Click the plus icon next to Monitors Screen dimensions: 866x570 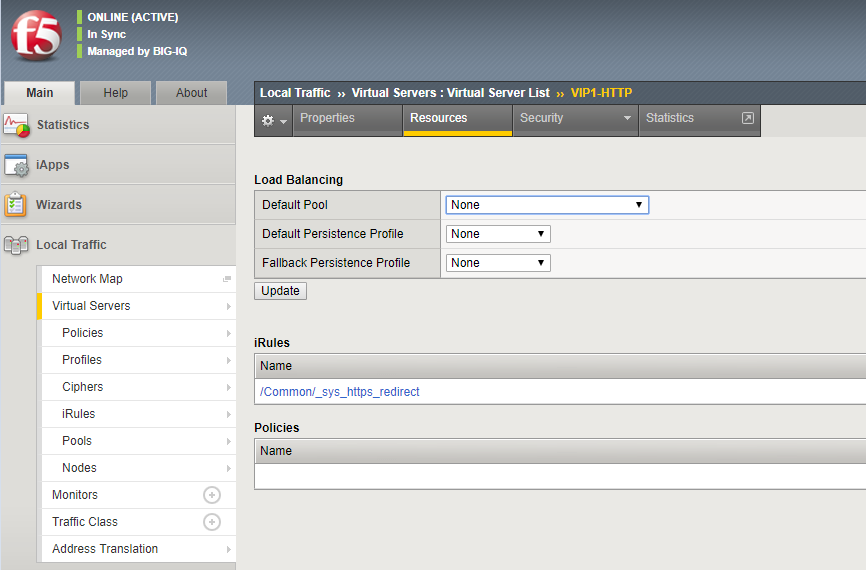coord(212,495)
